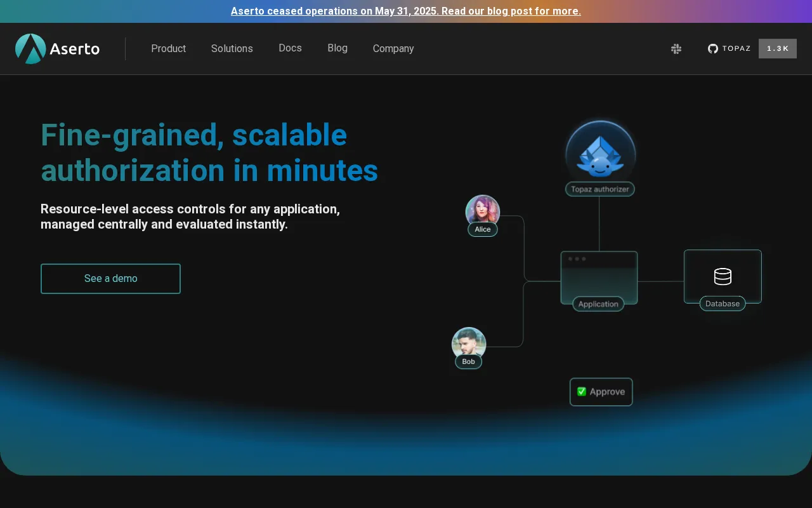
Task: Click the Application label
Action: 598,304
